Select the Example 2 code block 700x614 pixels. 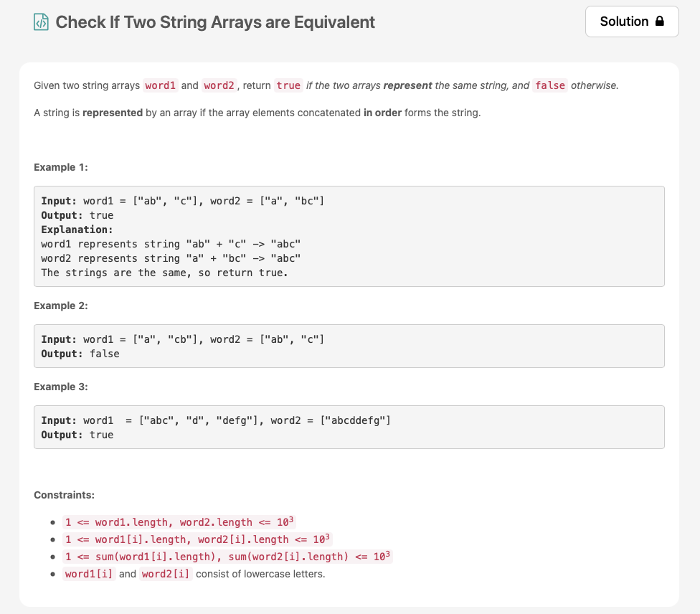349,346
